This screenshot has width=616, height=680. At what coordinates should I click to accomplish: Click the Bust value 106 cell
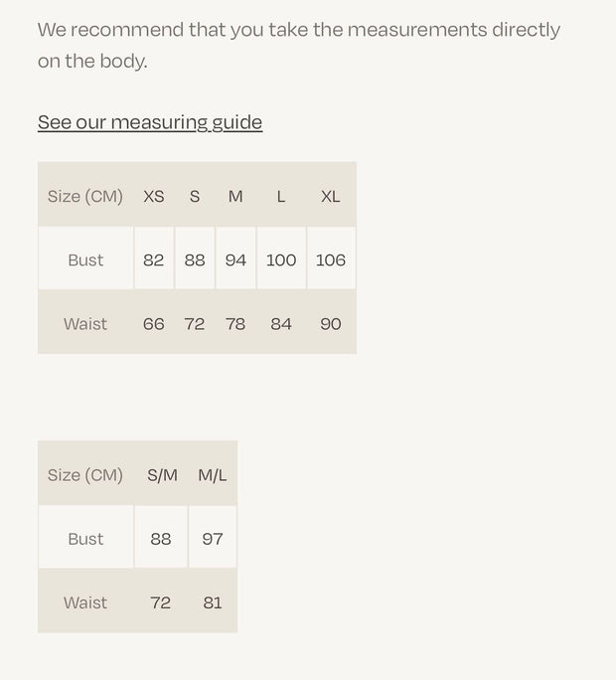(x=331, y=259)
